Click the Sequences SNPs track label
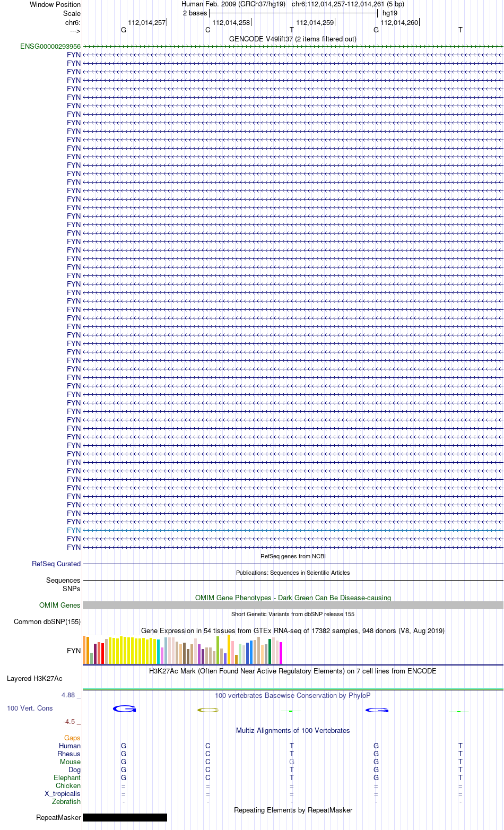 pyautogui.click(x=63, y=585)
